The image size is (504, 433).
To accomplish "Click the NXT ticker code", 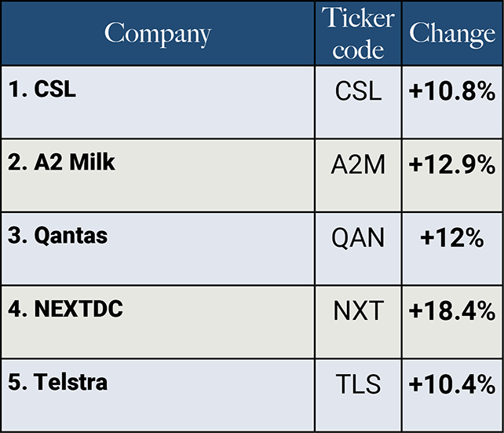I will click(358, 311).
